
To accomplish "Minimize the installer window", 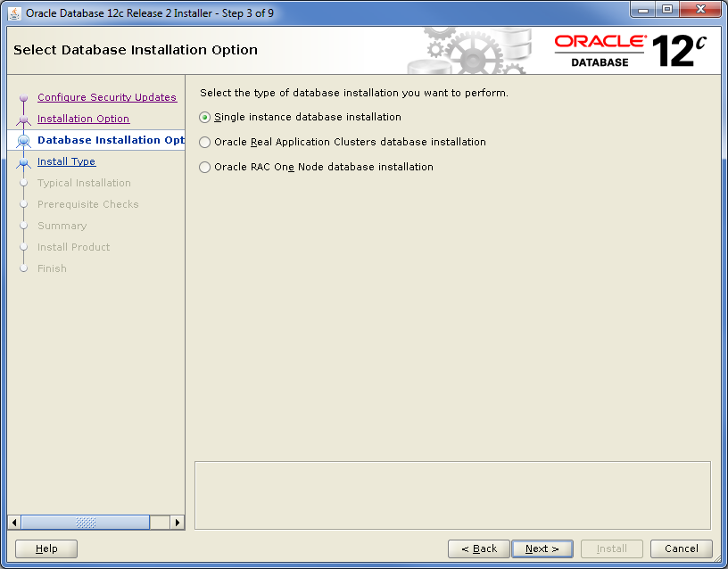I will [x=643, y=10].
